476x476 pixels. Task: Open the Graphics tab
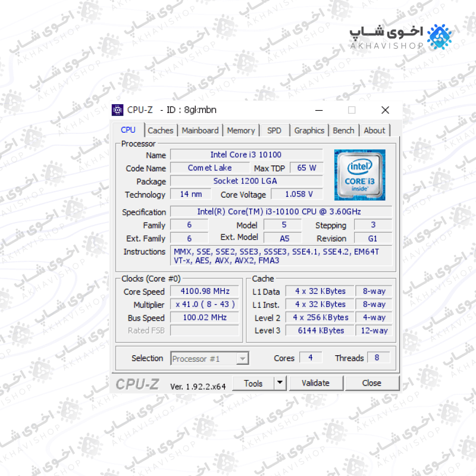[x=309, y=130]
